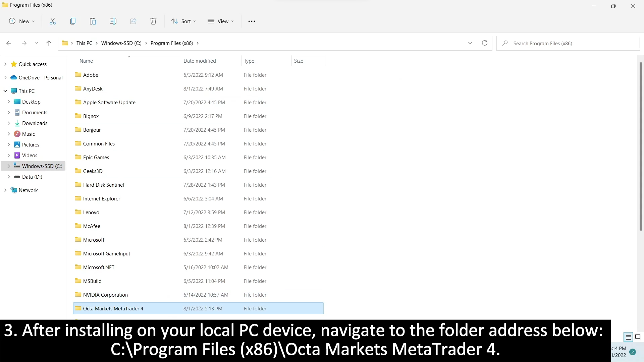
Task: Click the Search Program Files (x86) field
Action: [570, 43]
